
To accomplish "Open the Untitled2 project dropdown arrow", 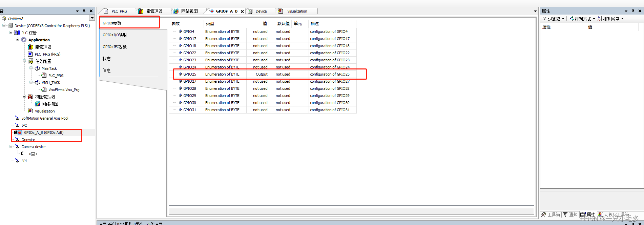I will click(92, 18).
